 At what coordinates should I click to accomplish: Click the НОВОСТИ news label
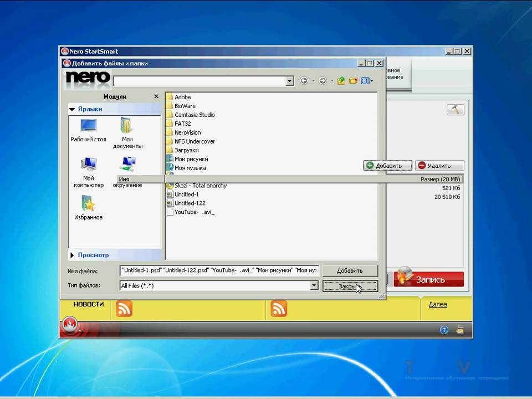89,304
